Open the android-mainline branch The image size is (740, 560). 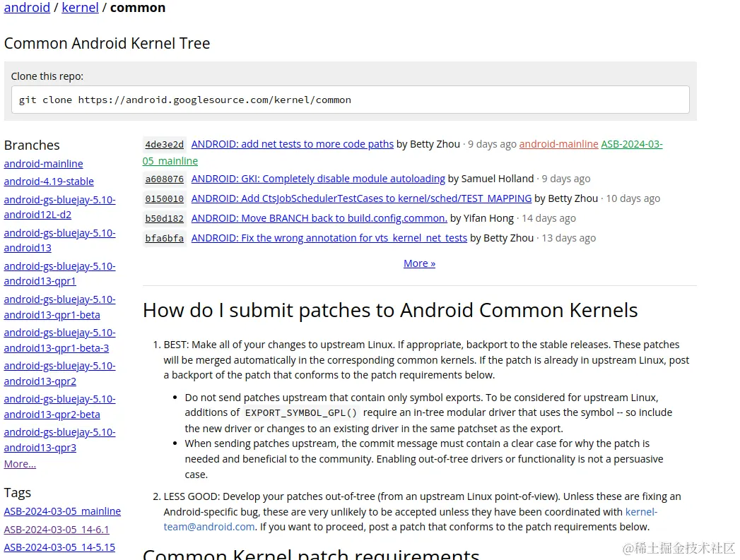point(43,163)
